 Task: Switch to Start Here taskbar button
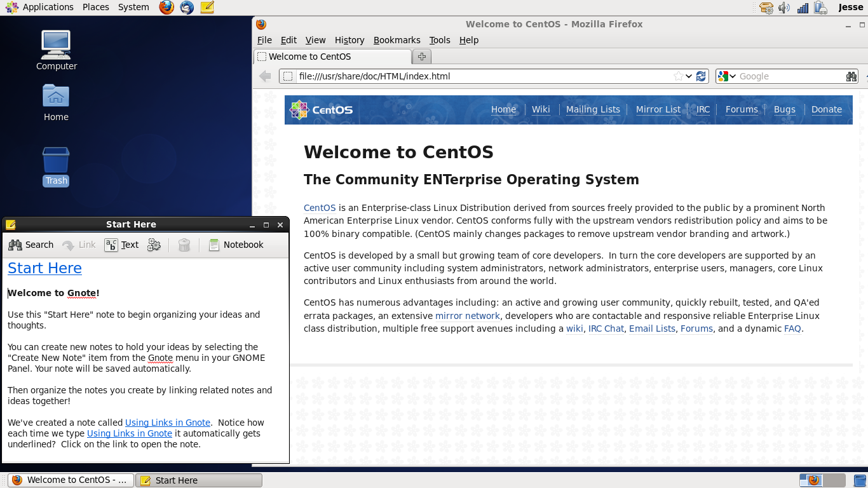(199, 480)
